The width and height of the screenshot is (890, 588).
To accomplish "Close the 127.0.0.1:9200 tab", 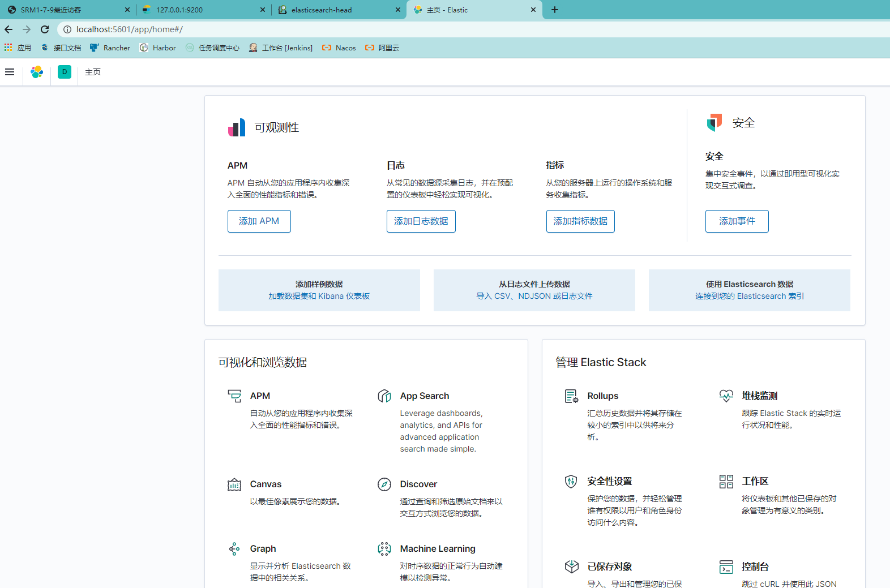I will (263, 10).
